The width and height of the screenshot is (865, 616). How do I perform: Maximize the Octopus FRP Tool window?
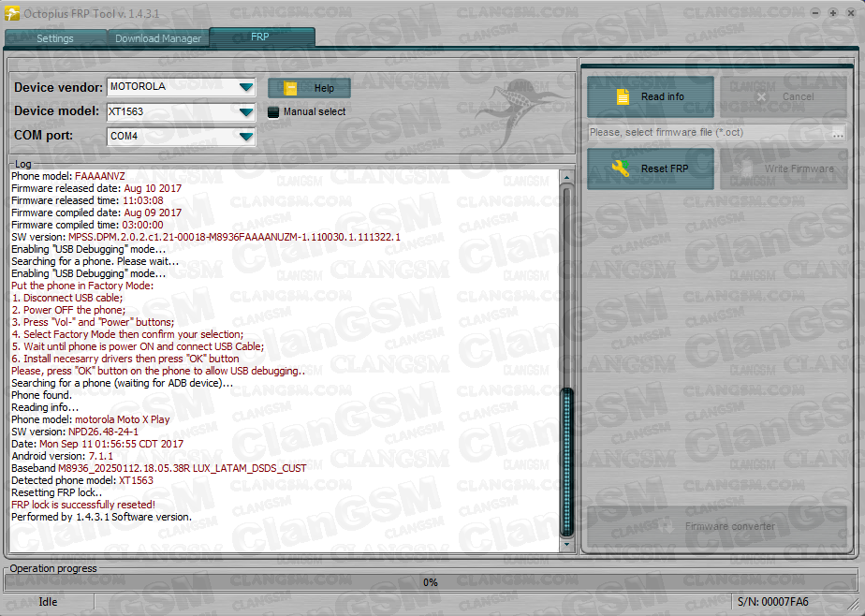pyautogui.click(x=833, y=12)
